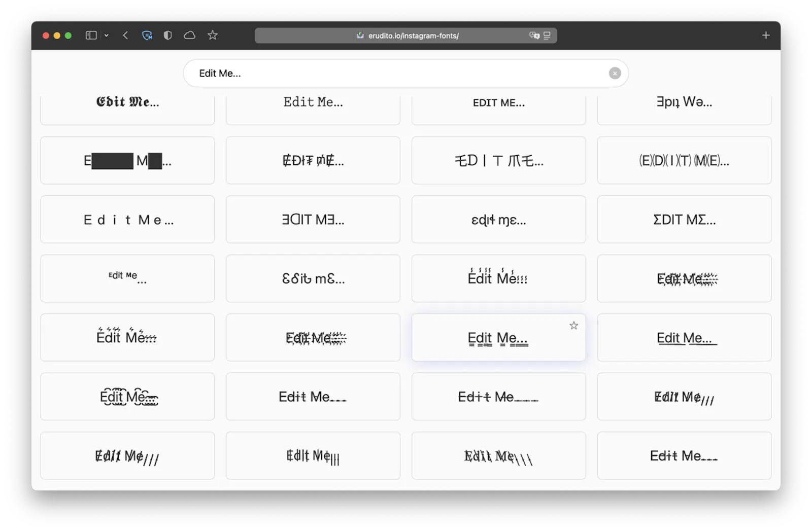Pick the cloud-outlined 'Edit Me' card
This screenshot has width=812, height=532.
point(127,397)
